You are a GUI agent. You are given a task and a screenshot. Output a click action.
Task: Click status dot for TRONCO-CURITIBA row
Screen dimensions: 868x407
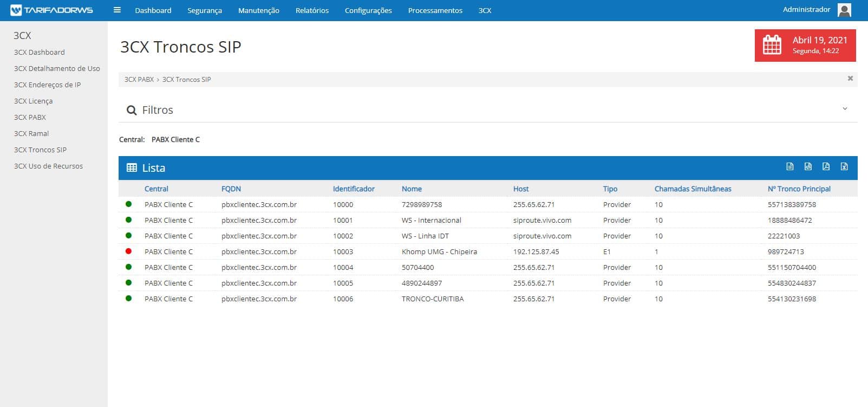tap(128, 299)
